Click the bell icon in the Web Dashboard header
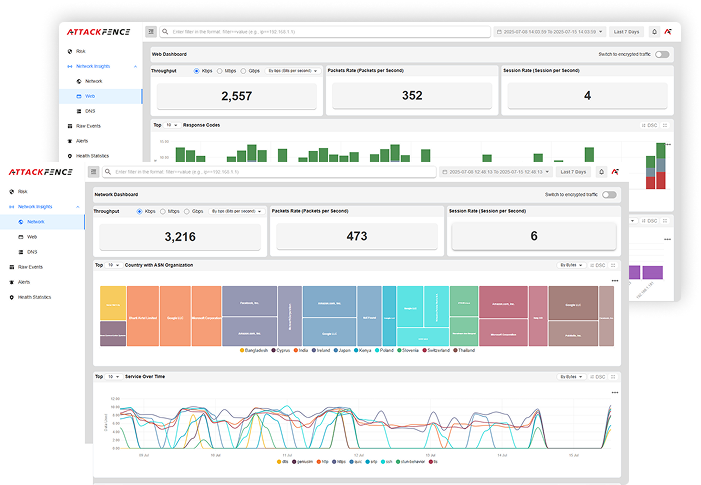Image resolution: width=701 pixels, height=485 pixels. coord(654,32)
